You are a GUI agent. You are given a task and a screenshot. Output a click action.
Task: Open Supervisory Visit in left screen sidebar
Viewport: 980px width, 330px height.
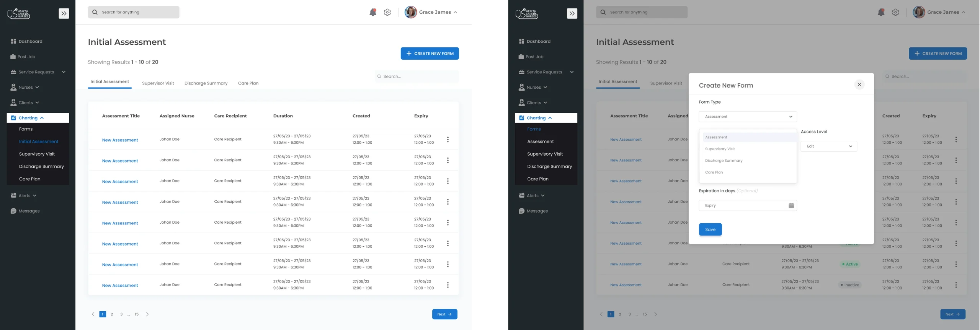(37, 154)
